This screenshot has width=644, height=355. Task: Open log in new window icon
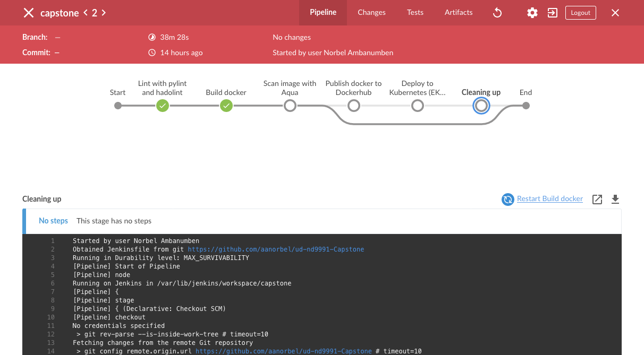pyautogui.click(x=597, y=199)
